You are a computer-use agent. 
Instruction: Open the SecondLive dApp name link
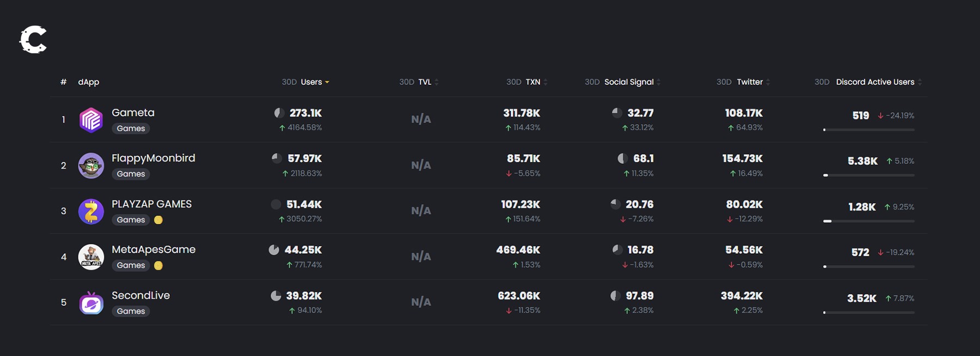pyautogui.click(x=140, y=296)
